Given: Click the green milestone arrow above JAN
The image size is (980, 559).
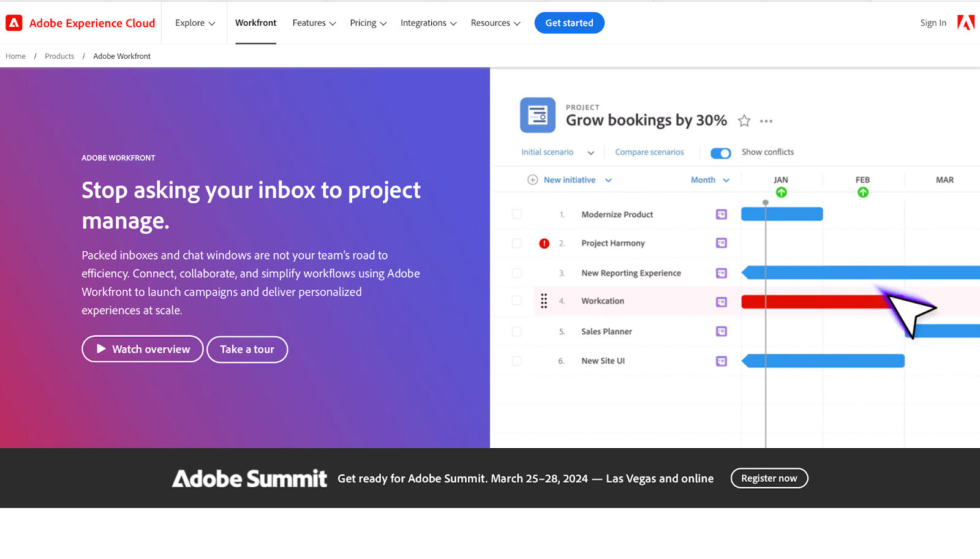Looking at the screenshot, I should click(x=782, y=192).
